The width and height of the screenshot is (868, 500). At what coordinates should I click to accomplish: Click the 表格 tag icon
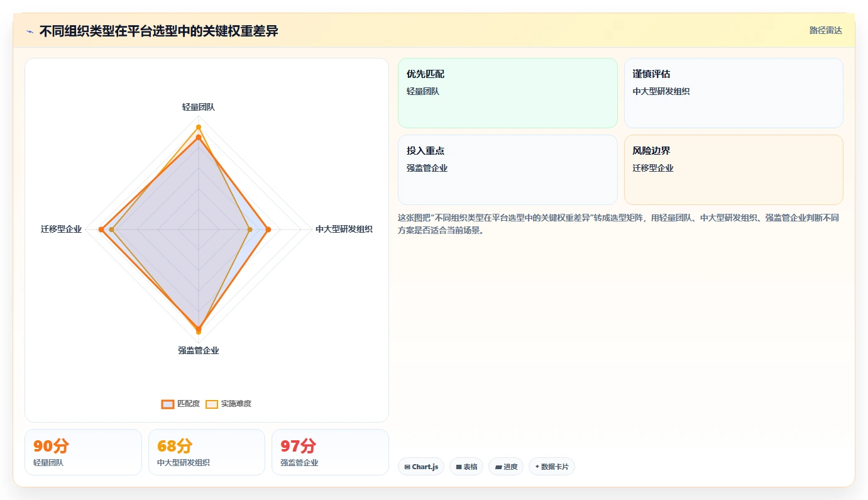pos(459,467)
